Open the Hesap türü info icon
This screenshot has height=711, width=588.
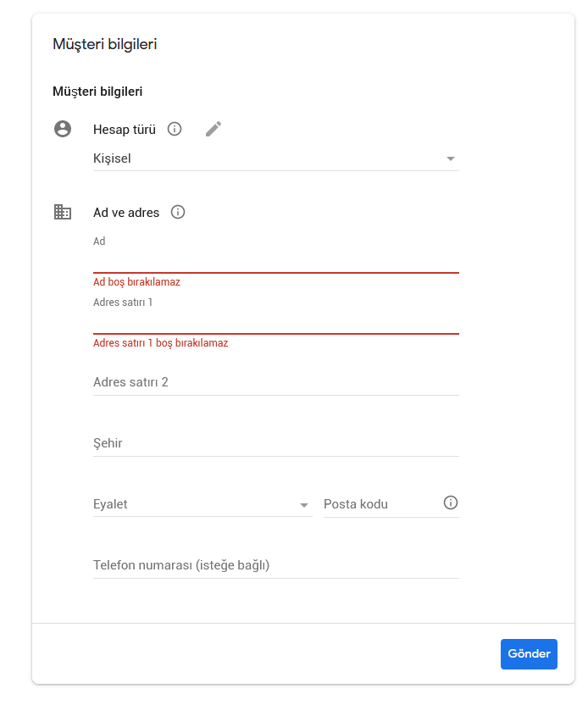point(175,129)
